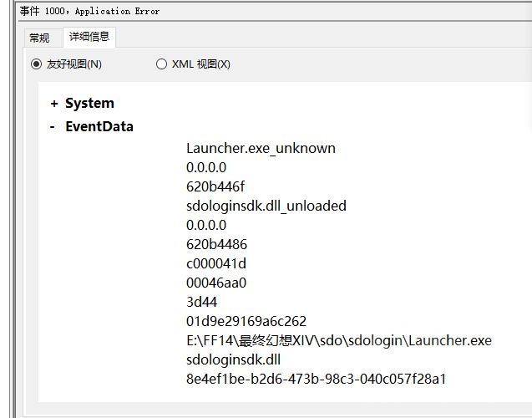Image resolution: width=532 pixels, height=418 pixels.
Task: Click 0.0.0.0 directly under sdologinsdk.dll_unloaded
Action: click(206, 225)
